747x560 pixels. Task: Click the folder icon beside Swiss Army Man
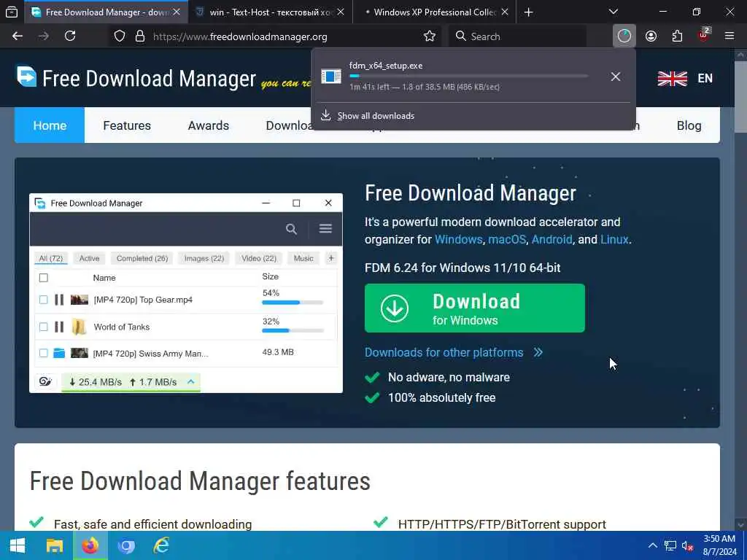click(x=59, y=354)
